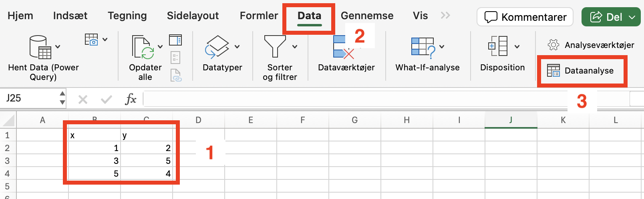Click the fx insert function icon
The width and height of the screenshot is (644, 199).
(131, 99)
